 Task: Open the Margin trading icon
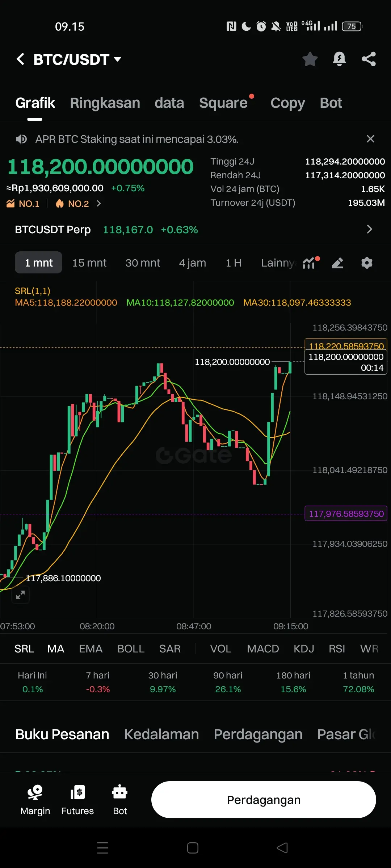[x=35, y=800]
